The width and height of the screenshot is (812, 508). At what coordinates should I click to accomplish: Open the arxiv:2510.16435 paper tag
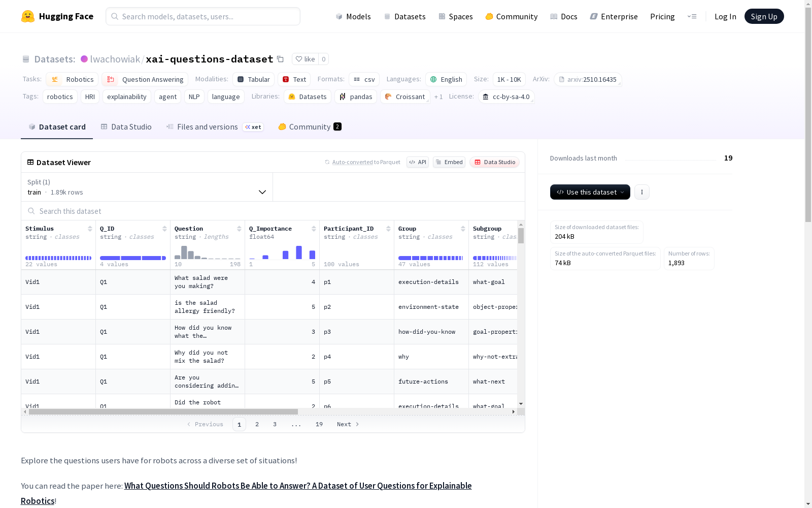pyautogui.click(x=588, y=79)
